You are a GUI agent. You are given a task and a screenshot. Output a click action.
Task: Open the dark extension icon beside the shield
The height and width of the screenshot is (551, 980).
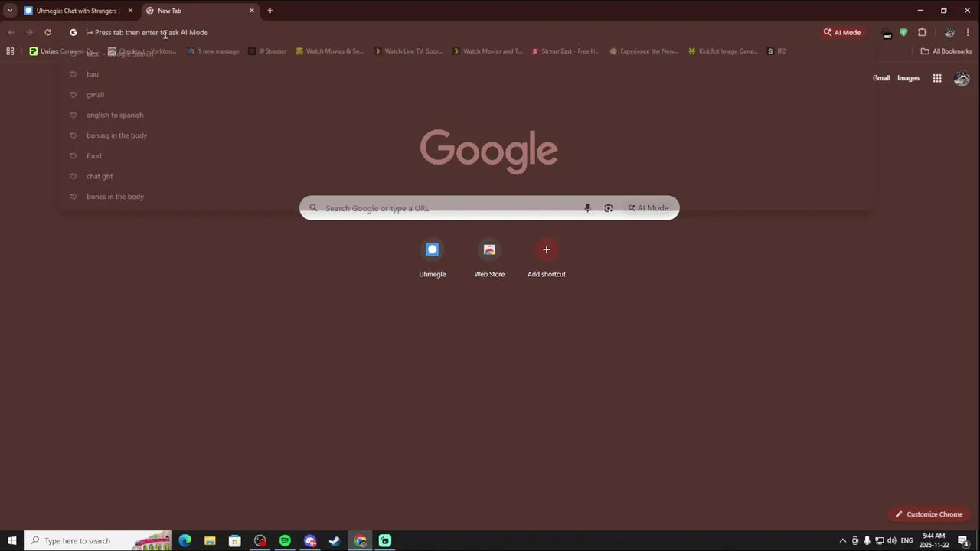(887, 33)
